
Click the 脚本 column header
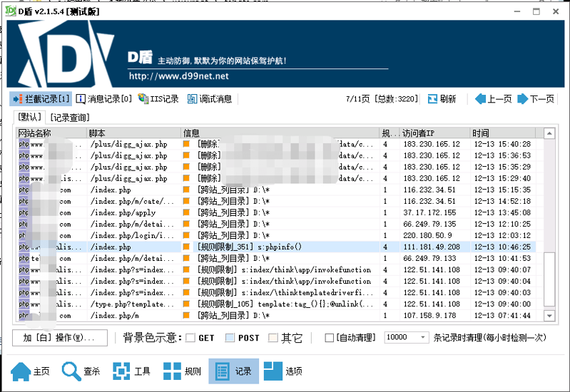[x=134, y=133]
